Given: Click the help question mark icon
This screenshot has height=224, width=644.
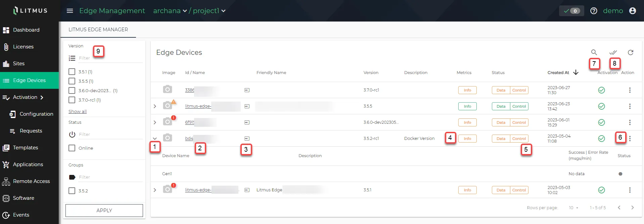Looking at the screenshot, I should [x=594, y=11].
